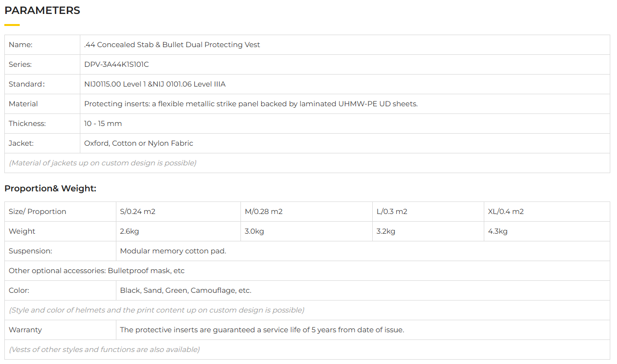Click the Modular memory cotton pad text
Image resolution: width=617 pixels, height=364 pixels.
[x=173, y=251]
